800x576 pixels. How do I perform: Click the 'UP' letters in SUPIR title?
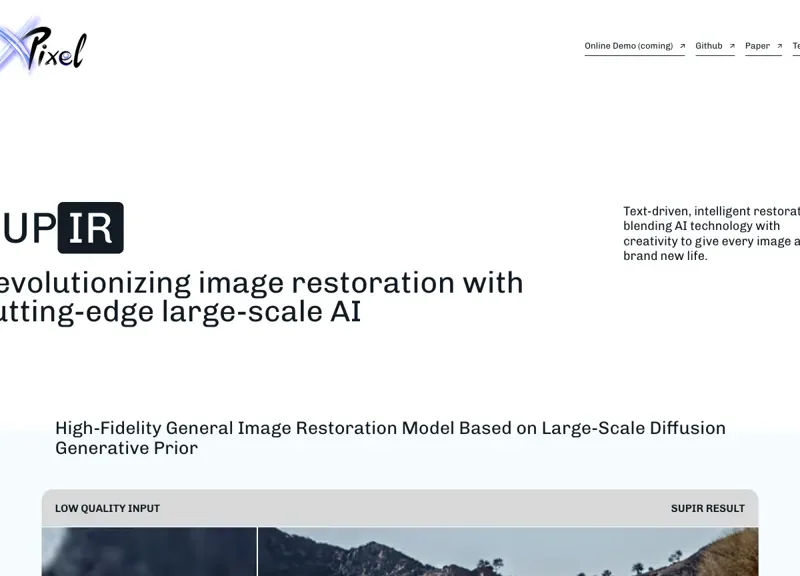(x=28, y=228)
